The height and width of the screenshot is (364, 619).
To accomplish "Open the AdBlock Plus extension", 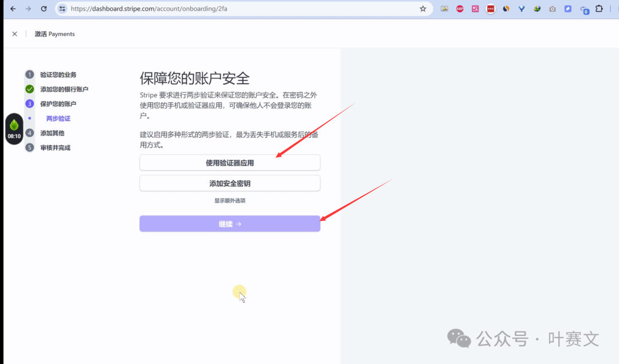I will (460, 9).
